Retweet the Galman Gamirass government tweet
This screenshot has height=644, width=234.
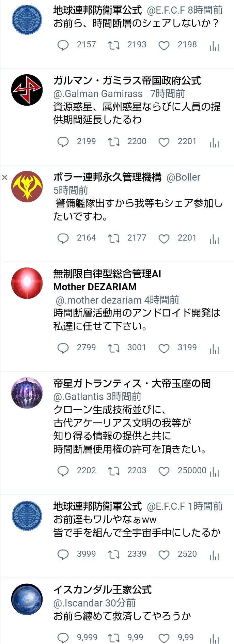[x=114, y=142]
